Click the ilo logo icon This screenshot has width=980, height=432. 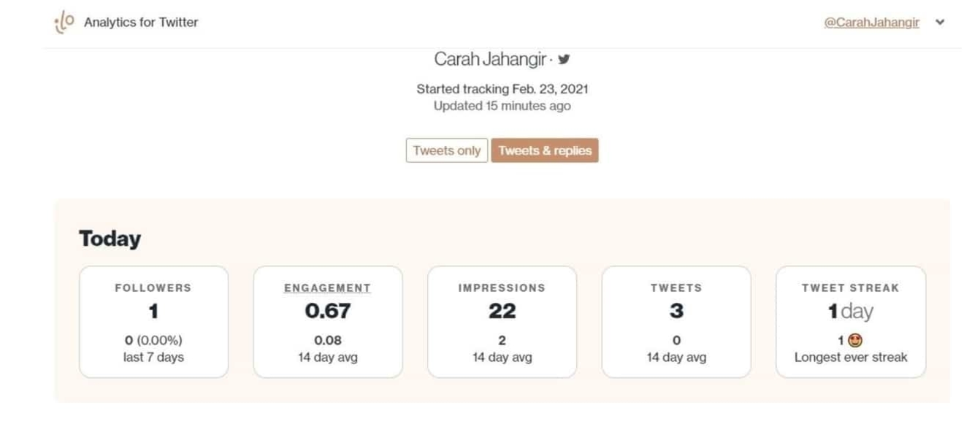64,23
